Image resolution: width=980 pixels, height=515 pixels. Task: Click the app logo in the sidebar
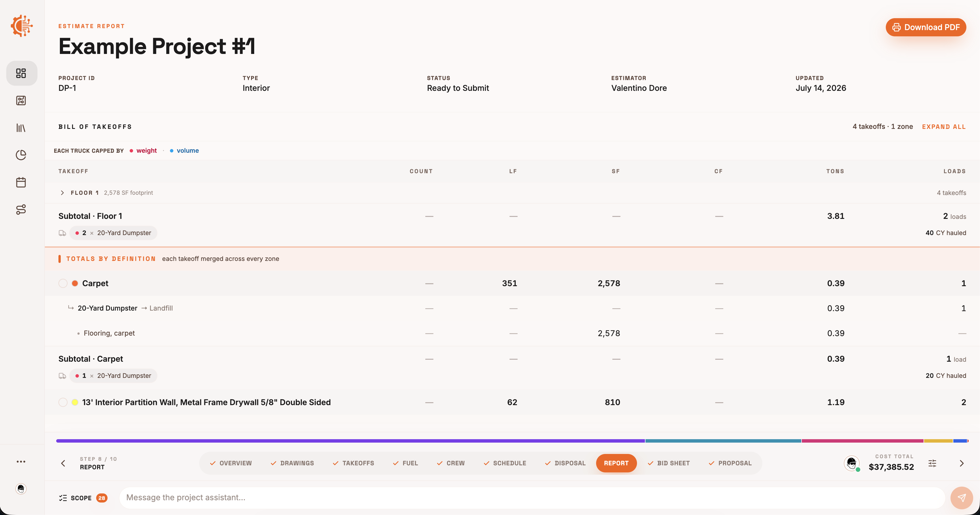[x=22, y=26]
